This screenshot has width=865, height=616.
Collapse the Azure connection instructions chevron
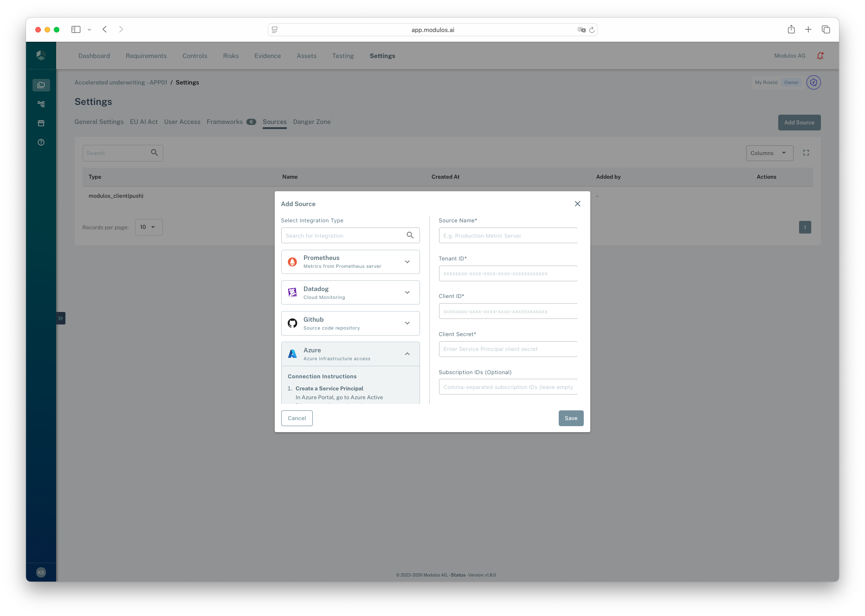407,353
